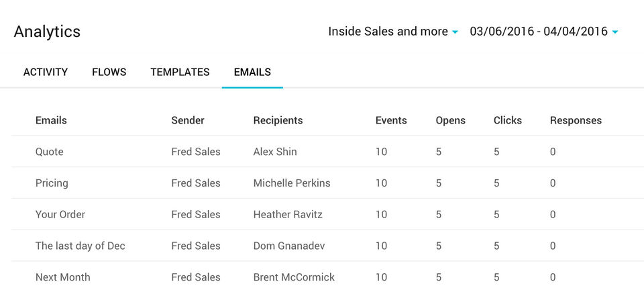The width and height of the screenshot is (644, 292).
Task: Click recipient Michelle Perkins
Action: tap(292, 183)
